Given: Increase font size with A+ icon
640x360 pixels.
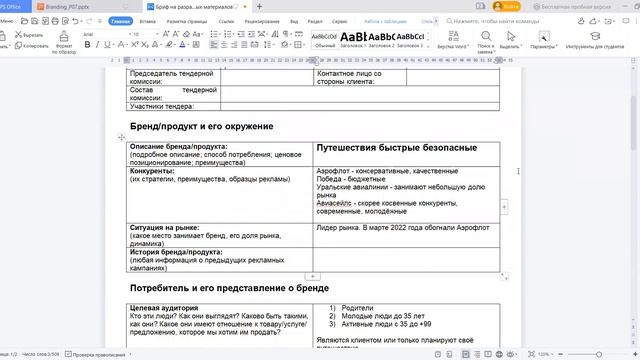Looking at the screenshot, I should pos(166,34).
